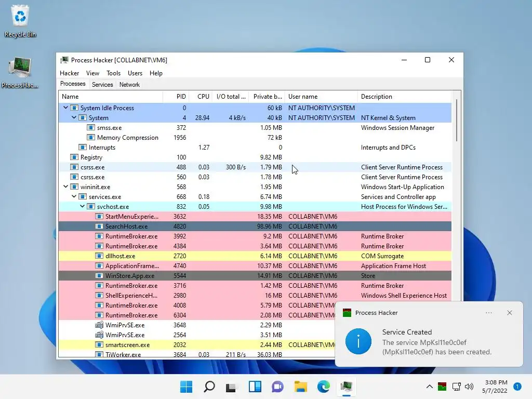Open the notification count badge
The image size is (532, 399).
coord(517,387)
